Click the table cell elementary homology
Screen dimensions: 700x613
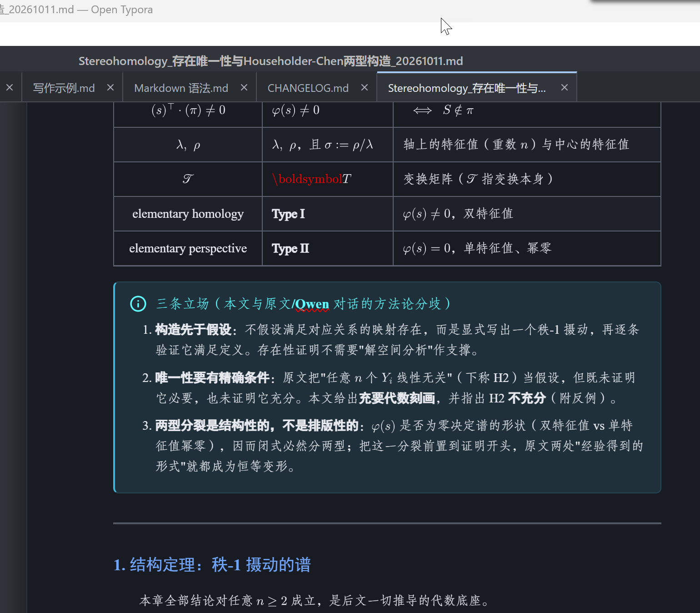188,214
